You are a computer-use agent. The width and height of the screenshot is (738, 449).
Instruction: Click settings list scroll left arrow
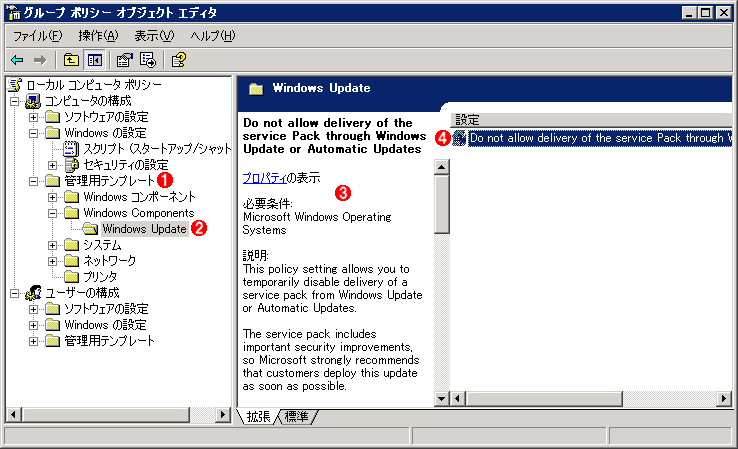457,399
